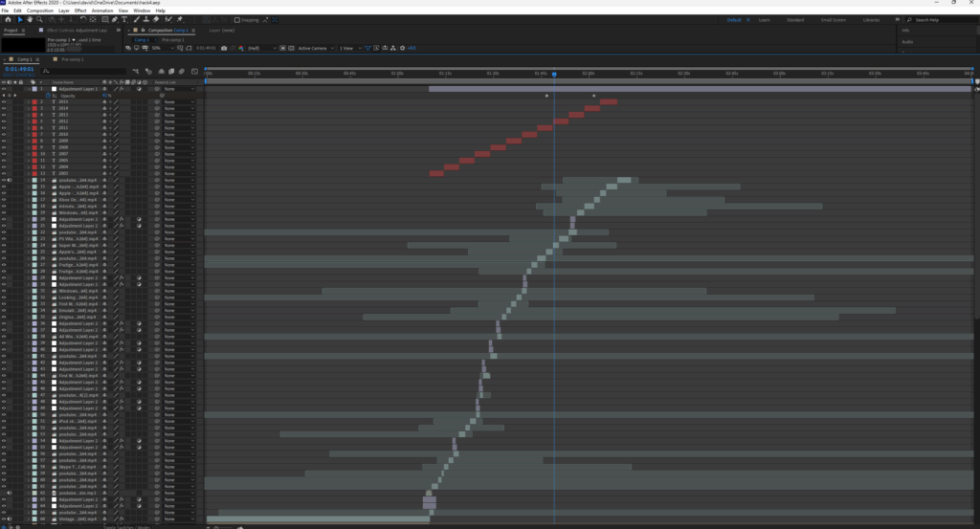Select the Selection arrow tool
This screenshot has height=529, width=980.
[x=21, y=20]
